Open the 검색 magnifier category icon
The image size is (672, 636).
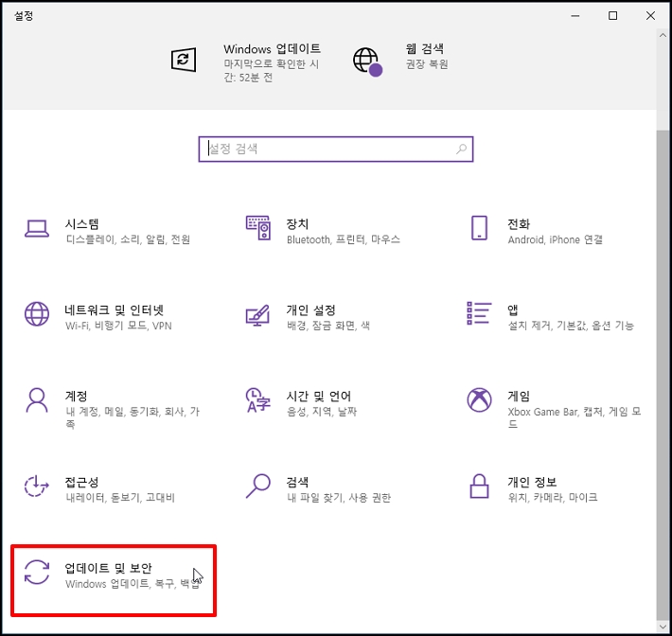click(x=258, y=486)
